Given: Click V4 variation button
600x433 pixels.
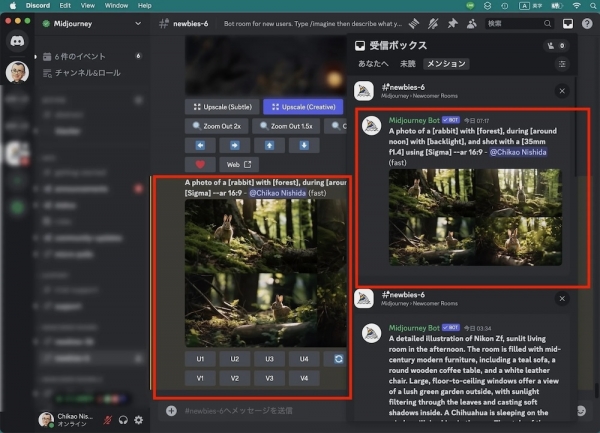Looking at the screenshot, I should (304, 378).
